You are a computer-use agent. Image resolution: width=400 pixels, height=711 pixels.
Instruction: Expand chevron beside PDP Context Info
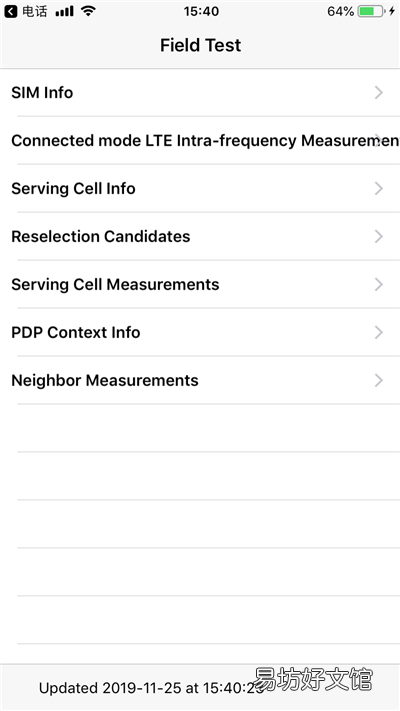tap(379, 332)
